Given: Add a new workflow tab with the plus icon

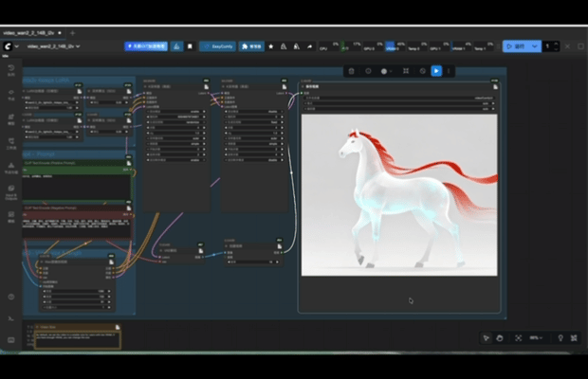Looking at the screenshot, I should click(73, 32).
